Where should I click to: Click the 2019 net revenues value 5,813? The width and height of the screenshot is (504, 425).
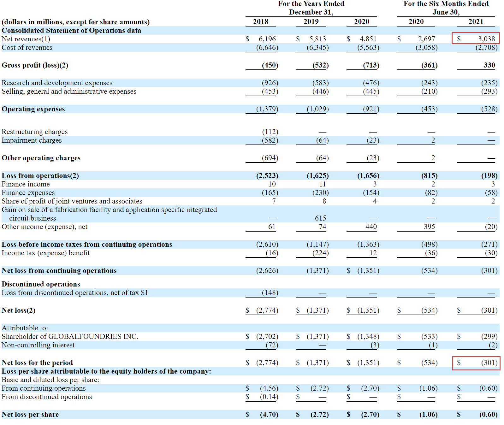pos(318,39)
